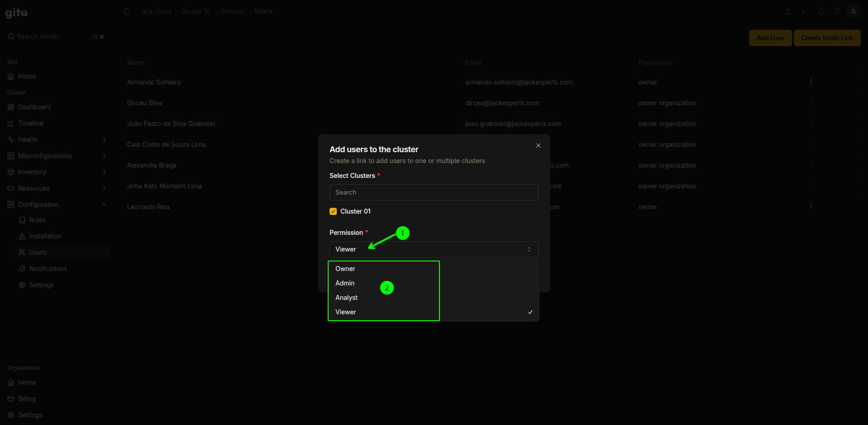Click the Search cluster box

point(57,37)
